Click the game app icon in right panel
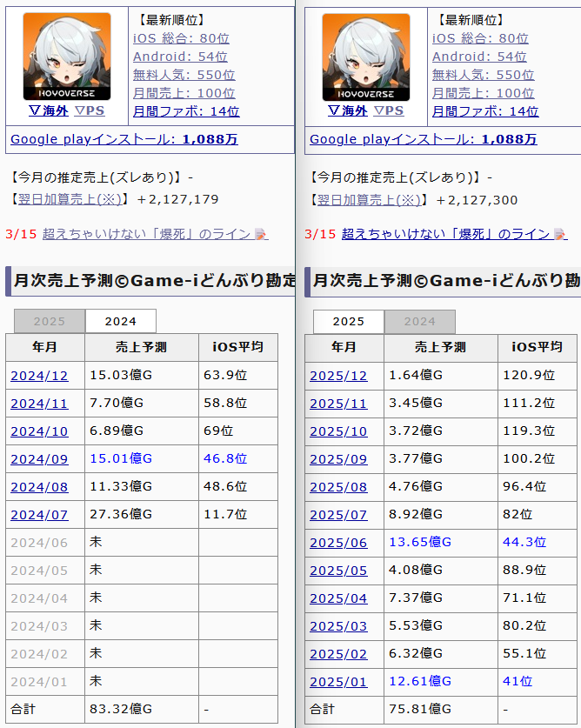The width and height of the screenshot is (581, 728). coord(366,57)
